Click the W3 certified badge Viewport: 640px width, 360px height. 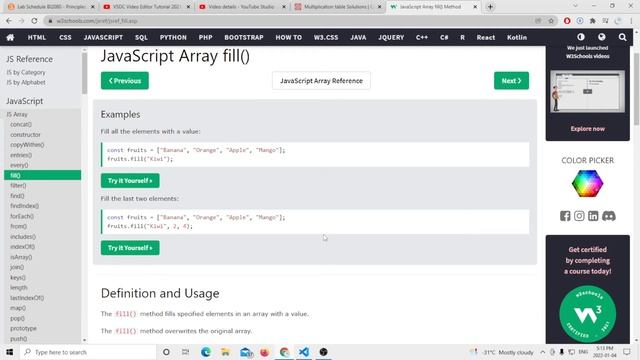[587, 313]
